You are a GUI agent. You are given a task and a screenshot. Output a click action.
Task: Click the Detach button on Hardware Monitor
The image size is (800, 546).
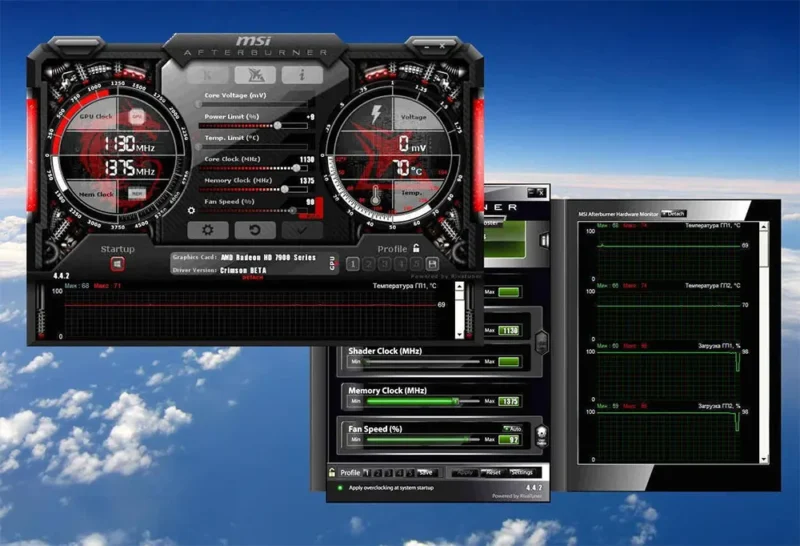point(673,214)
